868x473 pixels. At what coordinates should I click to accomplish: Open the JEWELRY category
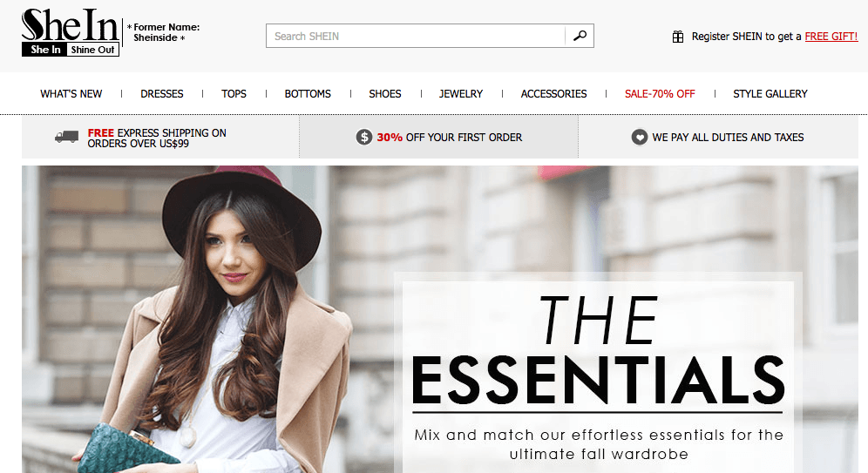(460, 94)
